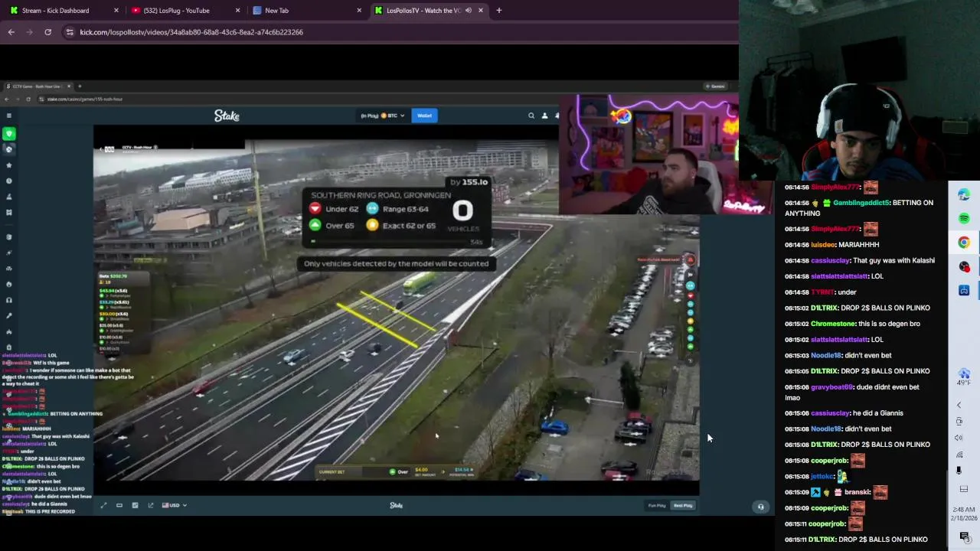Open the notification center icon
Screen dimensions: 980x551
tap(964, 536)
